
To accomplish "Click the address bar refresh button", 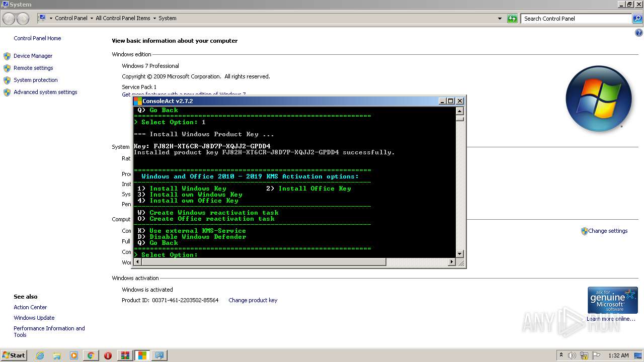I will (512, 19).
